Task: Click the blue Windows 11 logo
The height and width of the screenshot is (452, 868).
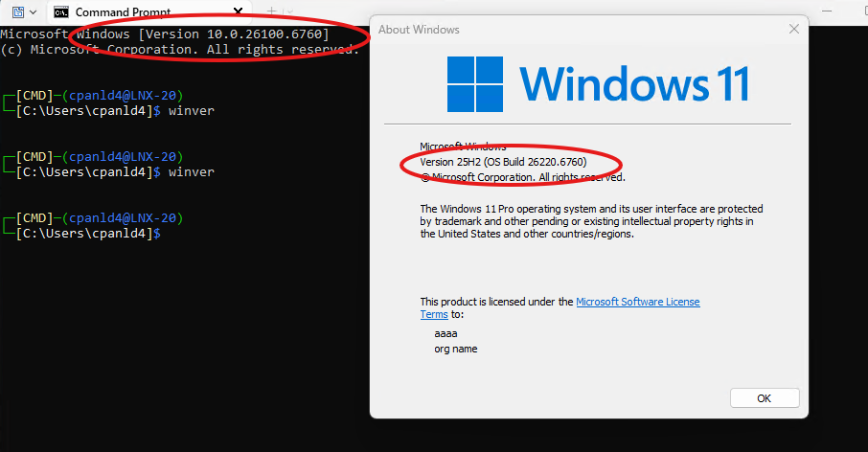Action: pos(474,84)
